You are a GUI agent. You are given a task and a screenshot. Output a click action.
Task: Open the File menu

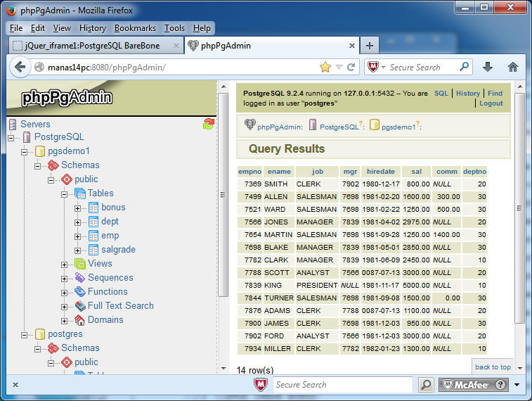pyautogui.click(x=16, y=28)
